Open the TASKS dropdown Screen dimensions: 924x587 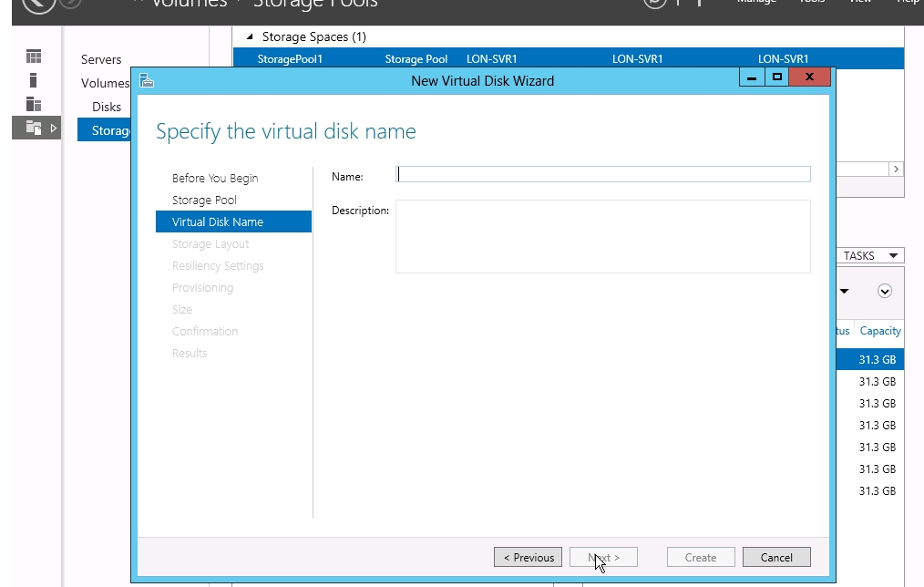tap(869, 256)
